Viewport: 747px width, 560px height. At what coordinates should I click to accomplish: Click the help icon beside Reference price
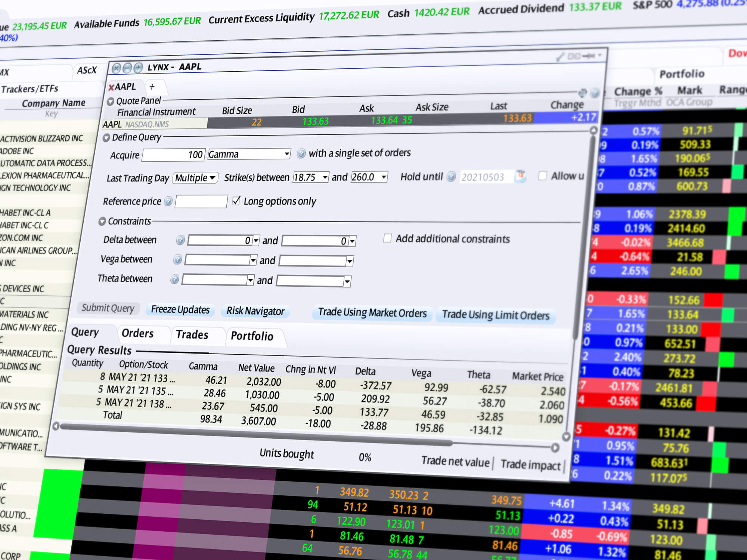pyautogui.click(x=168, y=202)
